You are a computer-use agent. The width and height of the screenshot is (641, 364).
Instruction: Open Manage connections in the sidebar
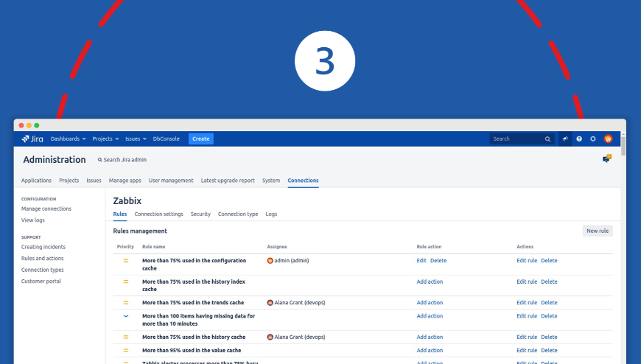(46, 209)
